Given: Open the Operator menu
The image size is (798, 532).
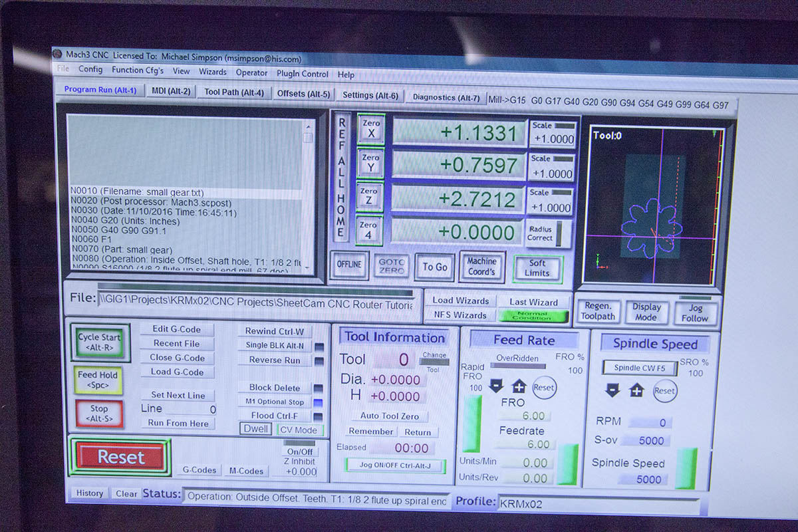Looking at the screenshot, I should (x=252, y=72).
